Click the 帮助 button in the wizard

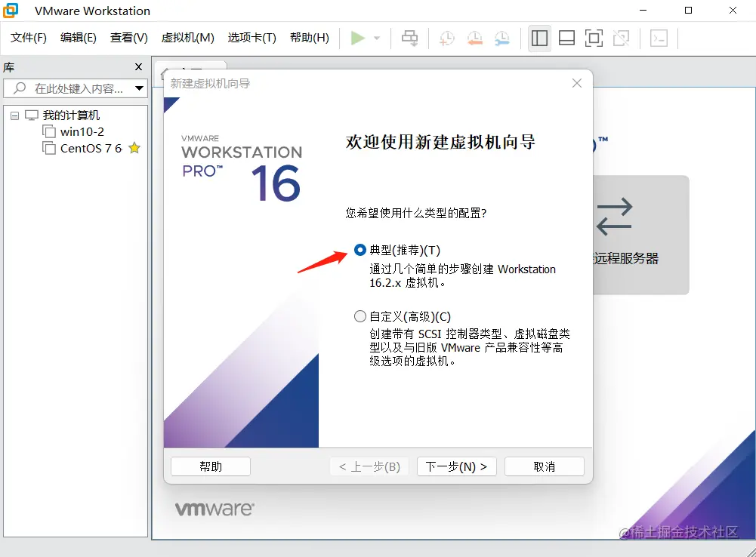(x=210, y=466)
